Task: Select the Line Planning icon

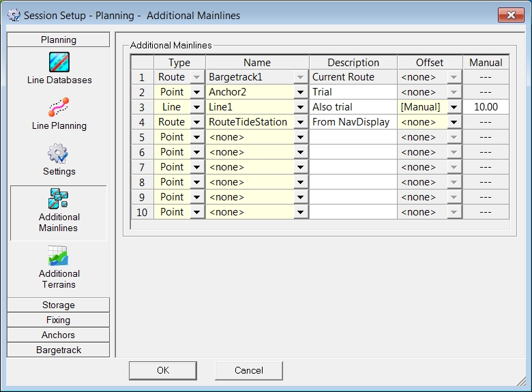Action: pos(59,108)
